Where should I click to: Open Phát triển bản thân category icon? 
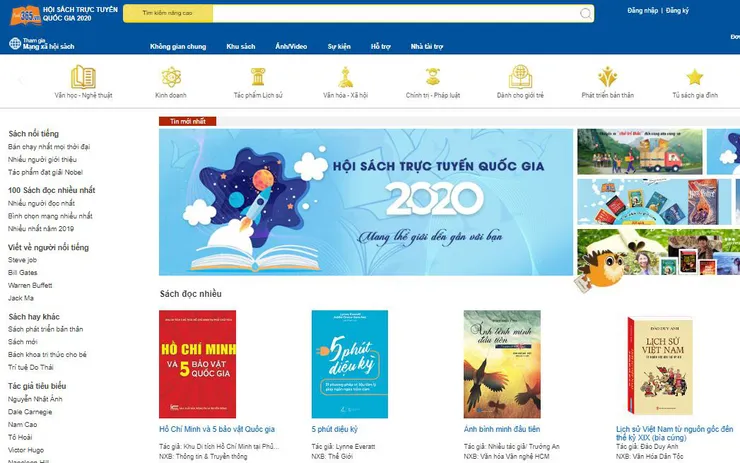coord(607,77)
